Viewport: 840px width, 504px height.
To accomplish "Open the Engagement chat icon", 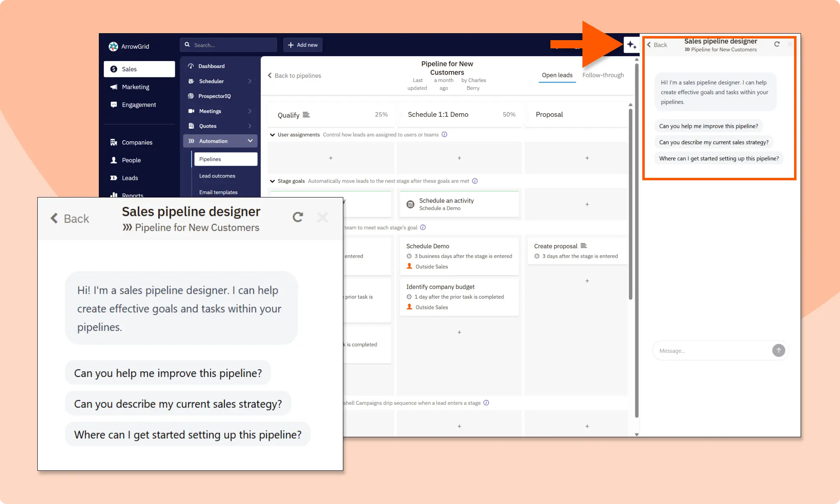I will coord(113,104).
